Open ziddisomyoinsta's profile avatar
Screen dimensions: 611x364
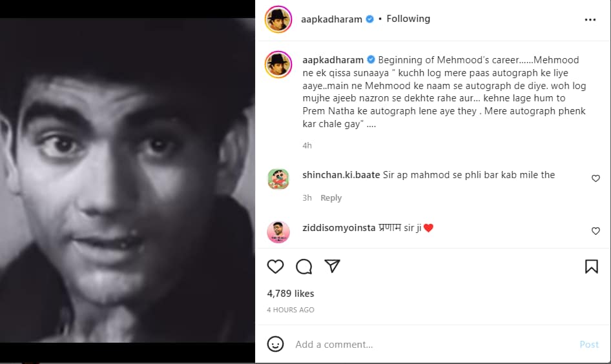tap(278, 231)
